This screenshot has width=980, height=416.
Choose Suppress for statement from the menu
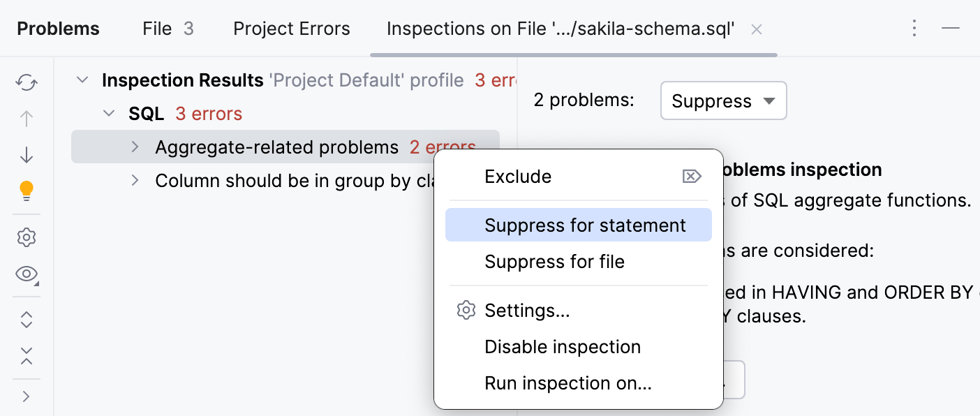[x=584, y=225]
